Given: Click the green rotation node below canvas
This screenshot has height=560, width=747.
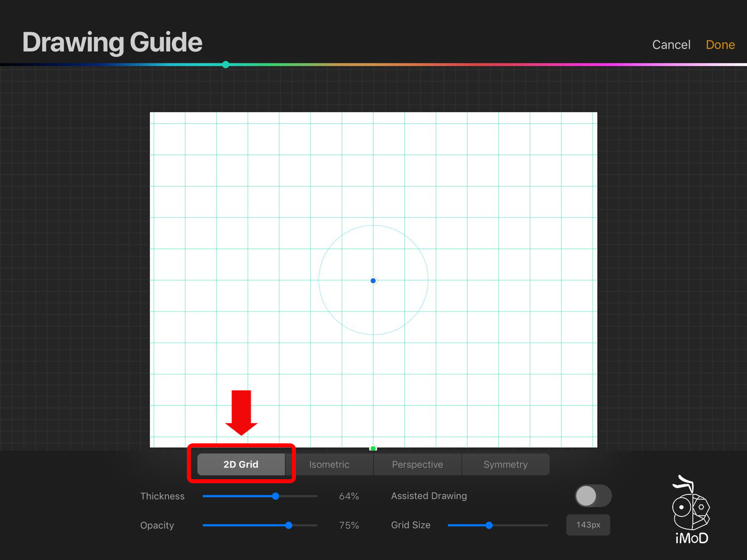Looking at the screenshot, I should [373, 448].
